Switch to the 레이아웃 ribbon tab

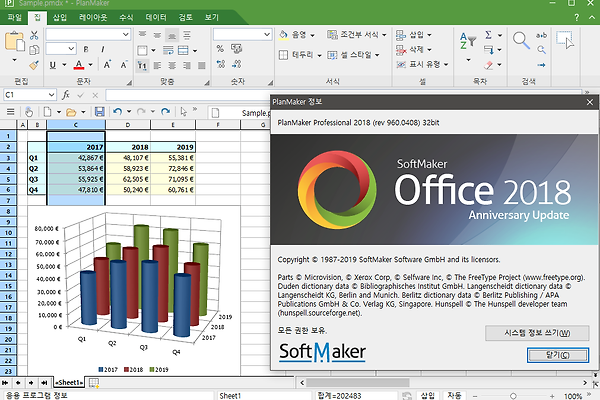point(93,17)
